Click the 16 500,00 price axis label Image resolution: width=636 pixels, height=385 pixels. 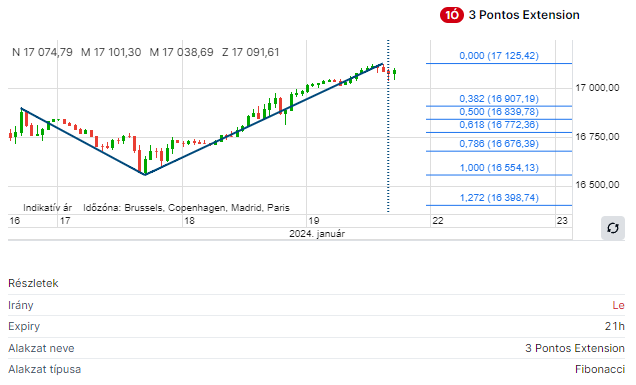pos(597,185)
